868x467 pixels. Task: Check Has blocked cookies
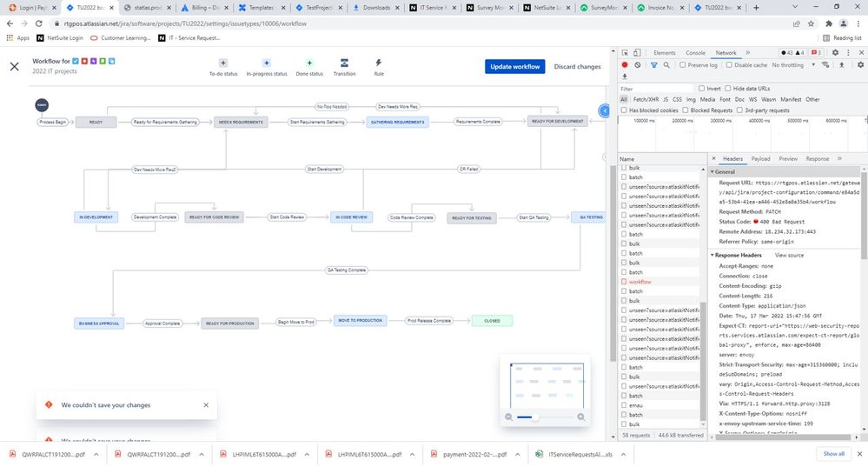coord(624,110)
